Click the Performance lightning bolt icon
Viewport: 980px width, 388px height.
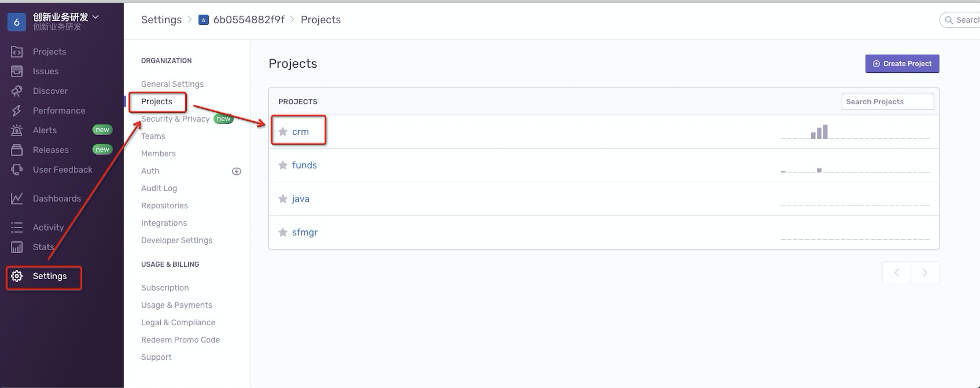coord(16,111)
